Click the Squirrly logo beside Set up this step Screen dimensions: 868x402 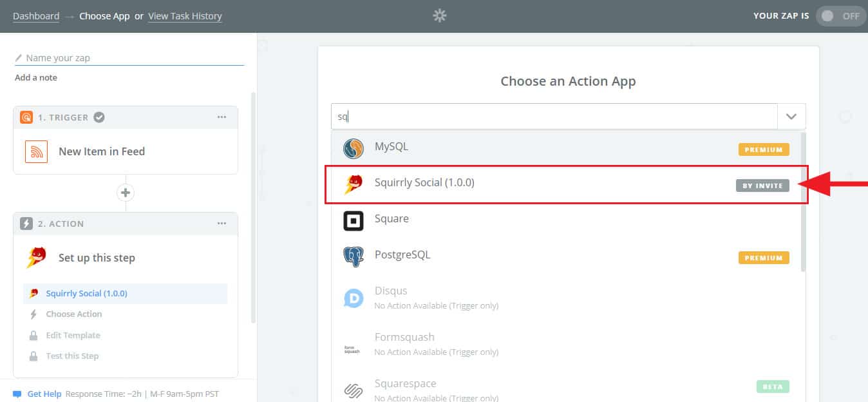point(37,258)
